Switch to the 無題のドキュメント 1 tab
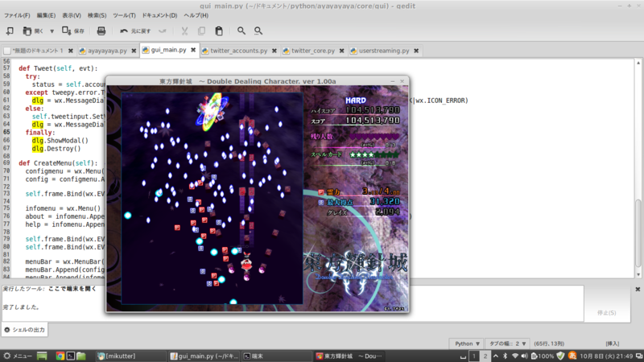 (38, 51)
